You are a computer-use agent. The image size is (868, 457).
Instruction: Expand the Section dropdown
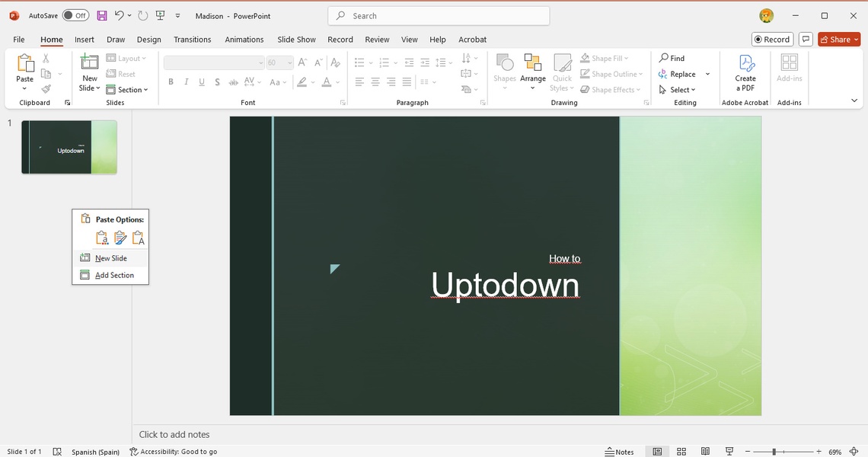coord(127,90)
